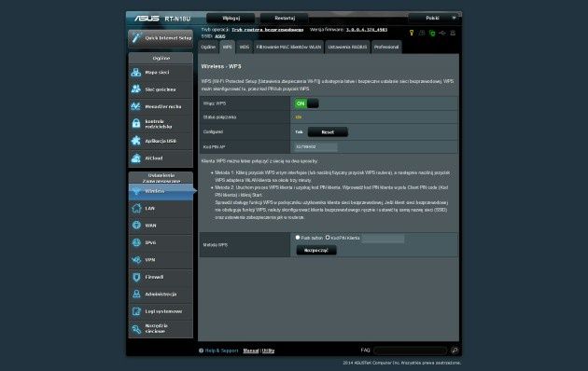This screenshot has width=588, height=371.
Task: Open the Administracja page
Action: coord(161,295)
